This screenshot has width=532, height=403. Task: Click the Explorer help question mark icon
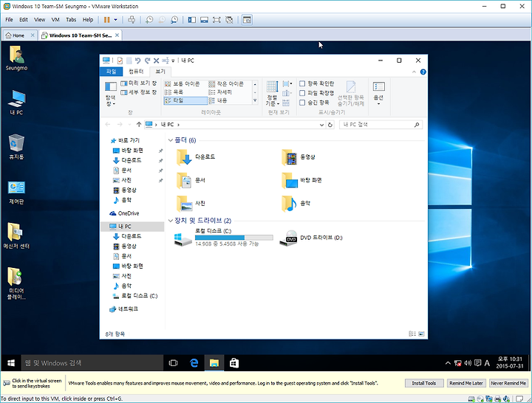point(423,72)
